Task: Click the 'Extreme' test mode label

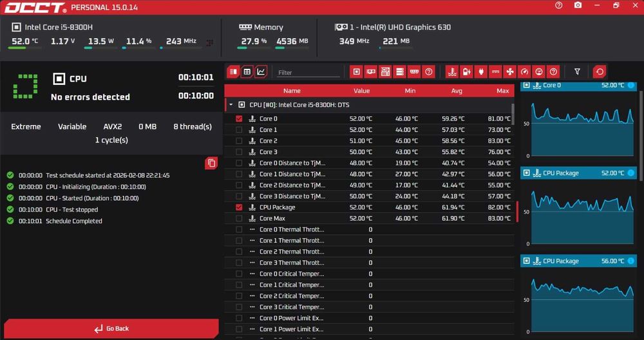Action: point(26,126)
